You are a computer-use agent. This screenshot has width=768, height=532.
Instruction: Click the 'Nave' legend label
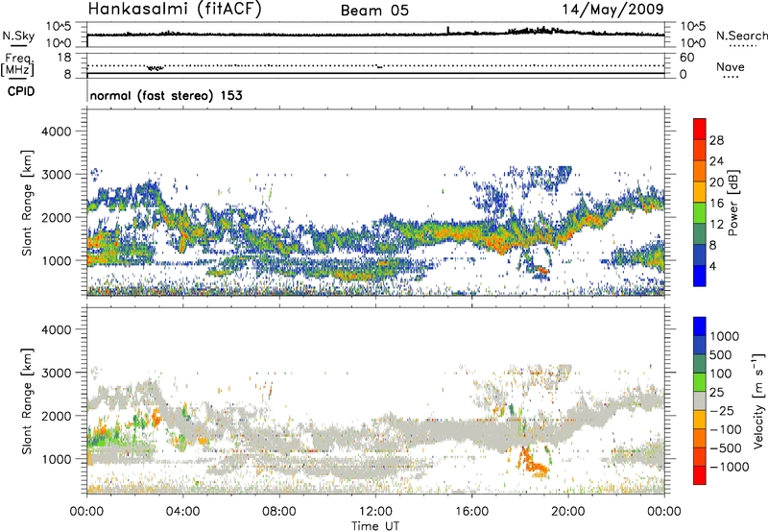[x=731, y=66]
